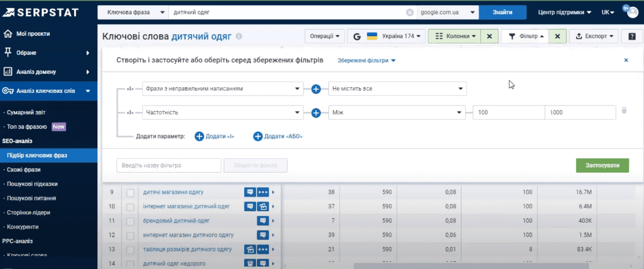Click the shopping icon in row 14
Viewport: 644px width, 269px height.
point(250,263)
